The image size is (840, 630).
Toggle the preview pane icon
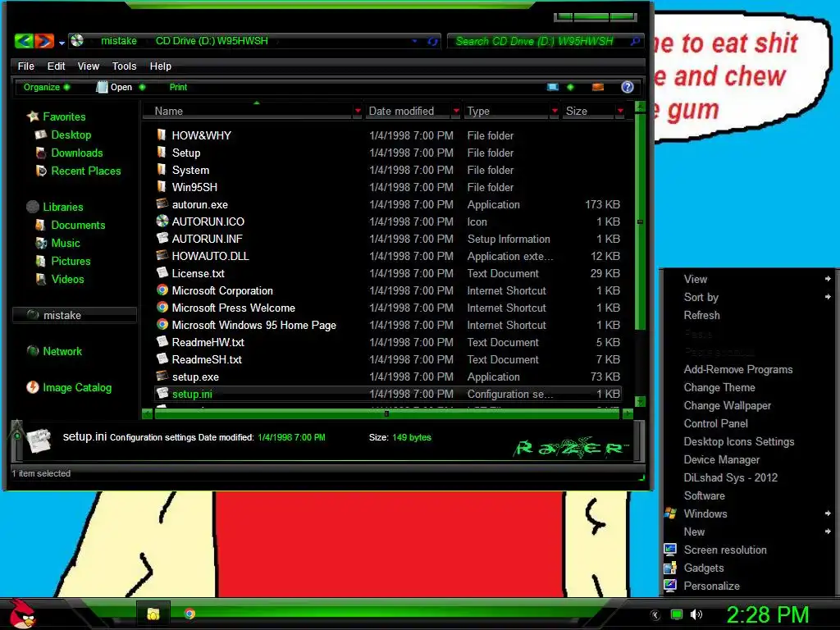pos(598,87)
